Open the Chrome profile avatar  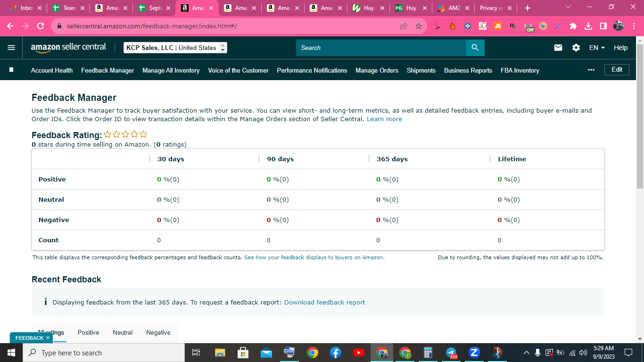pyautogui.click(x=619, y=26)
